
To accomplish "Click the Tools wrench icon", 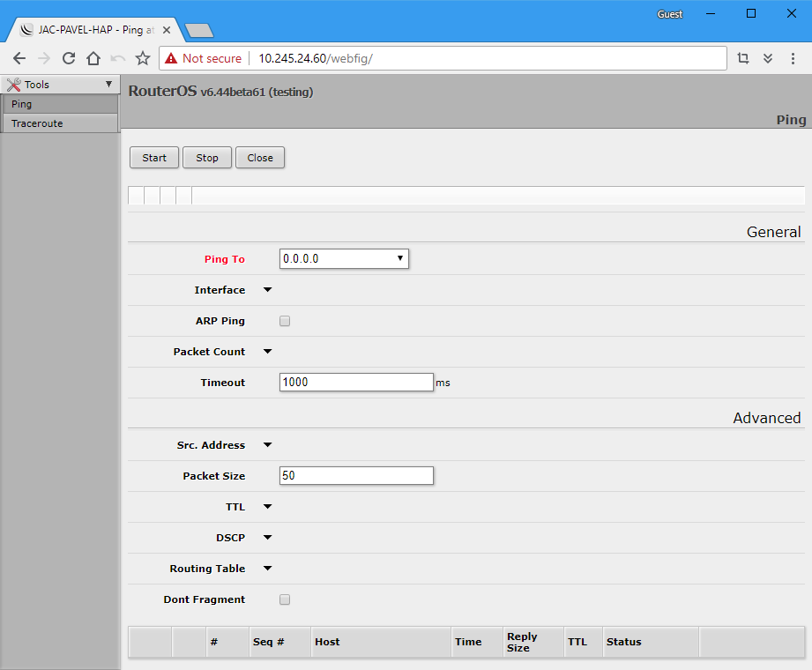I will coord(14,85).
